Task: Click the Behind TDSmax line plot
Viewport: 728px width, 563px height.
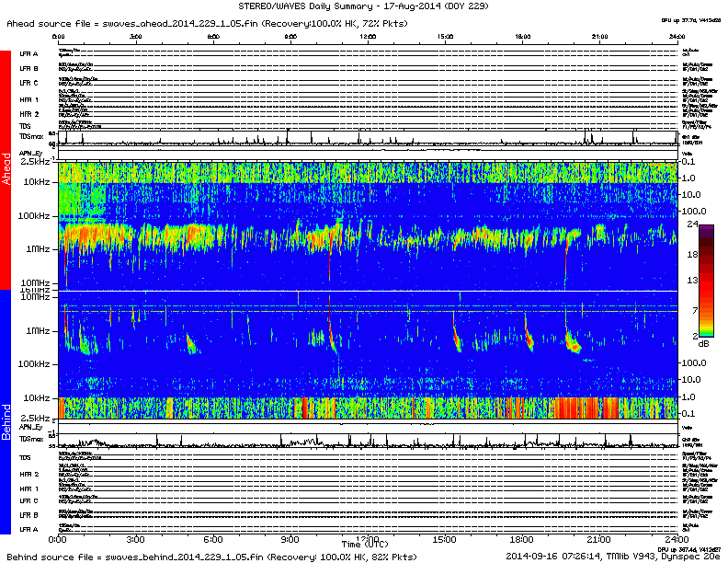Action: 368,441
